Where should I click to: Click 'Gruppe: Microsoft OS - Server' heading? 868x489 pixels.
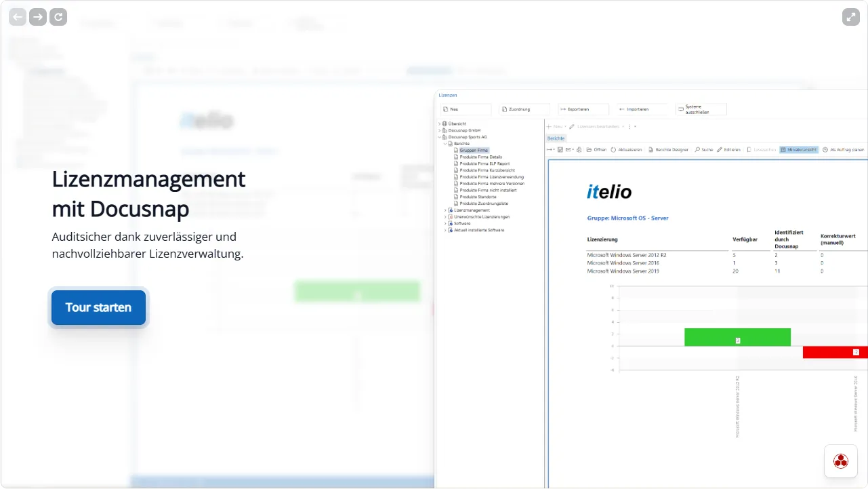click(627, 218)
